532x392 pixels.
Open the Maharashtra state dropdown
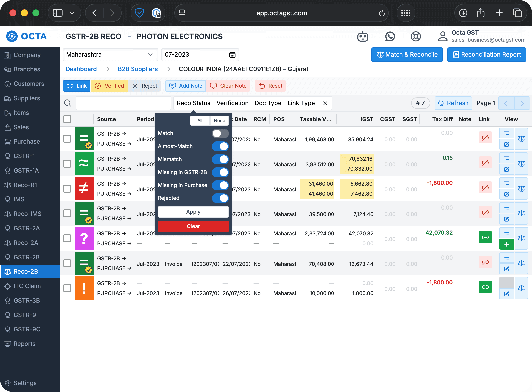coord(110,55)
